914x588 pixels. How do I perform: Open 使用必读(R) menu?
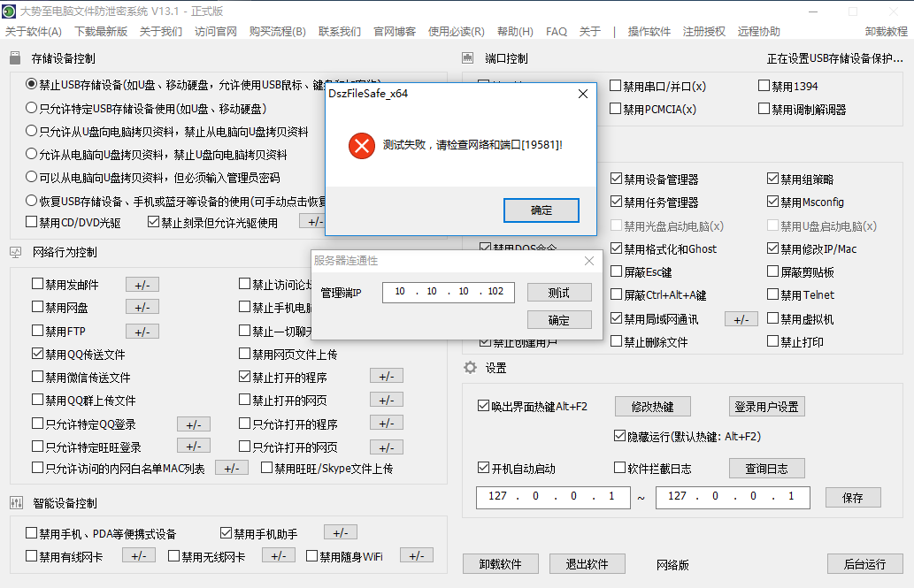[456, 32]
